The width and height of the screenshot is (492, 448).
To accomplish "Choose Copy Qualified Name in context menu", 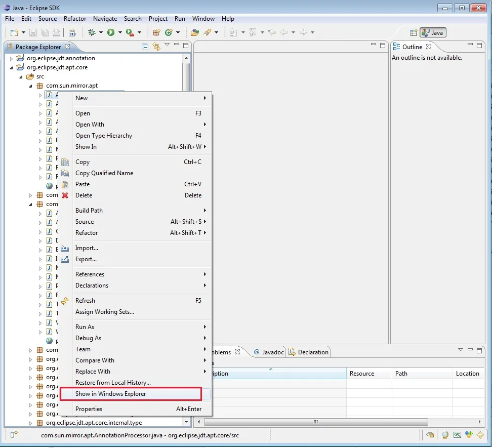I will [x=135, y=173].
